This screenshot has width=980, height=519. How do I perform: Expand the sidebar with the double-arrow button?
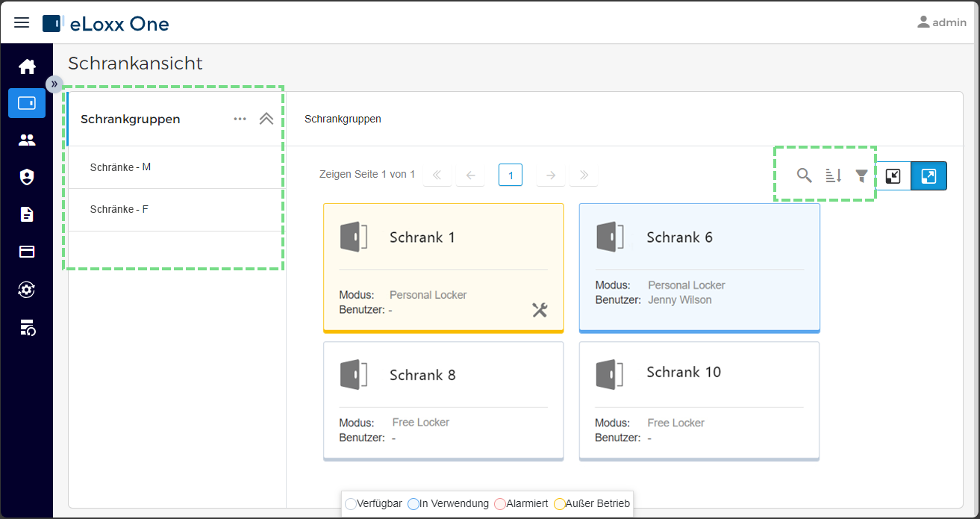54,84
